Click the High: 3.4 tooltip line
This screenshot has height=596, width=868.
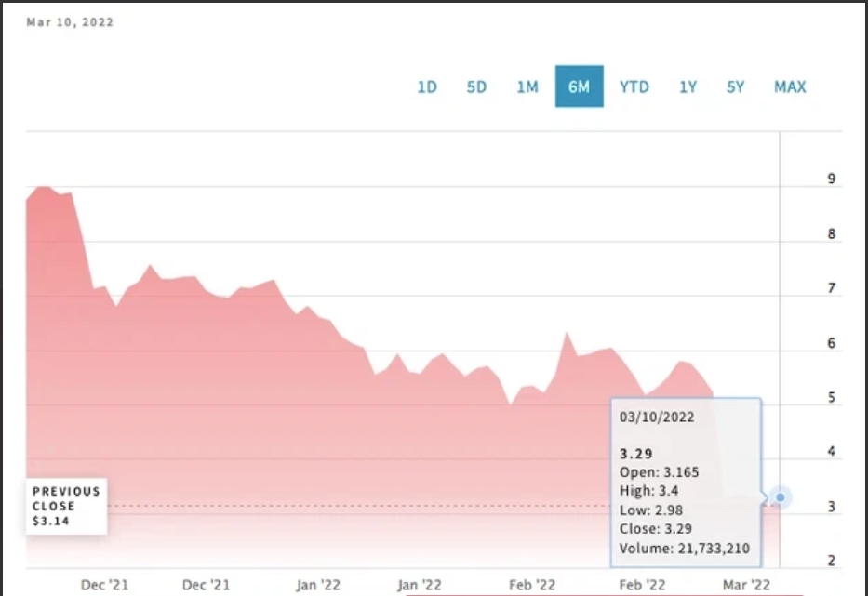649,491
